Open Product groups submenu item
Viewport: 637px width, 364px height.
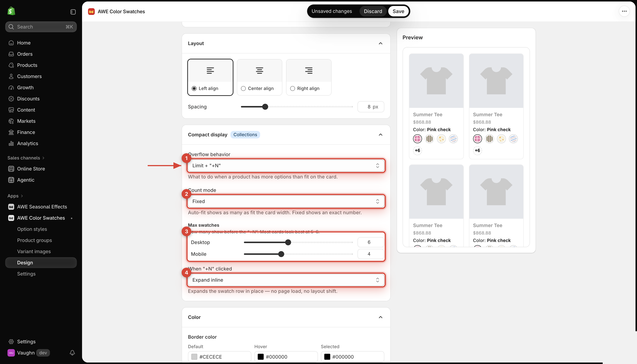34,240
